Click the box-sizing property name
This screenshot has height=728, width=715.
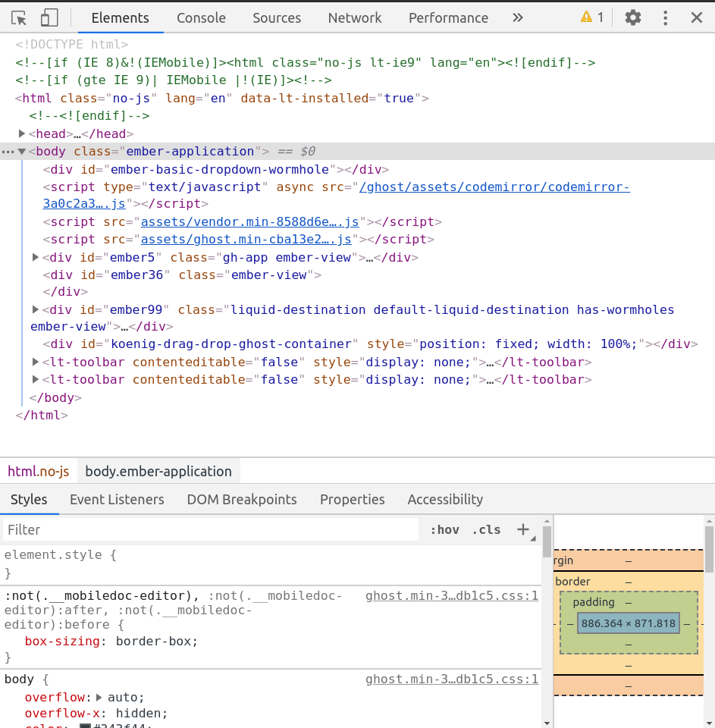62,642
